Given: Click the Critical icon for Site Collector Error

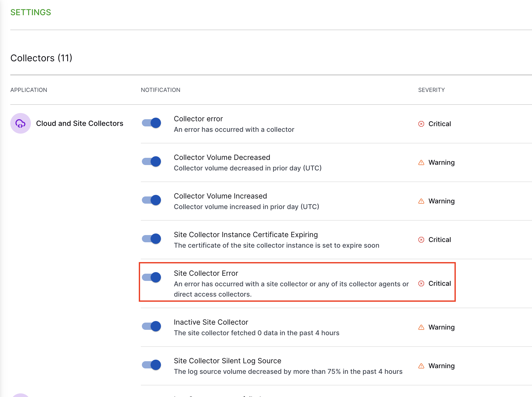Looking at the screenshot, I should (x=421, y=283).
